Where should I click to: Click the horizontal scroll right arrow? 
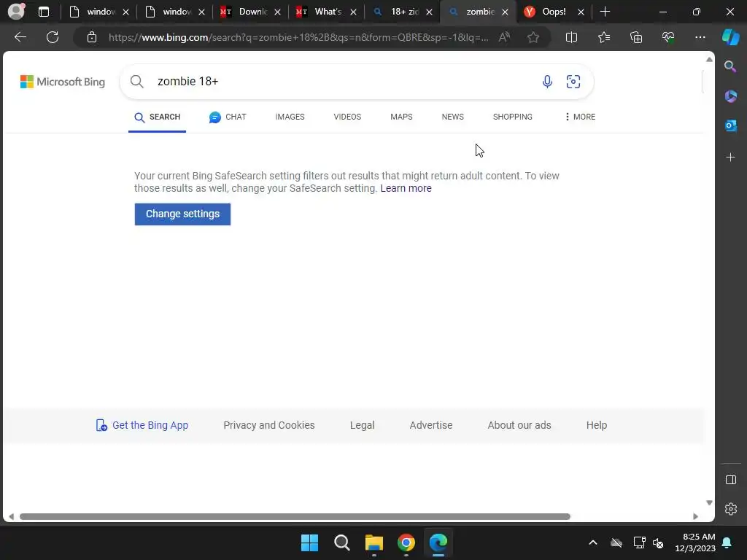point(695,517)
